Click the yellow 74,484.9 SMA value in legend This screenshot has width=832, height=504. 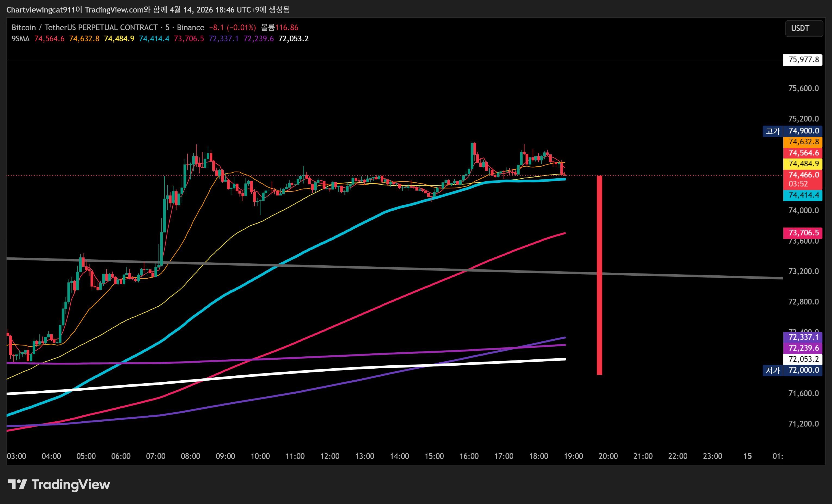119,39
